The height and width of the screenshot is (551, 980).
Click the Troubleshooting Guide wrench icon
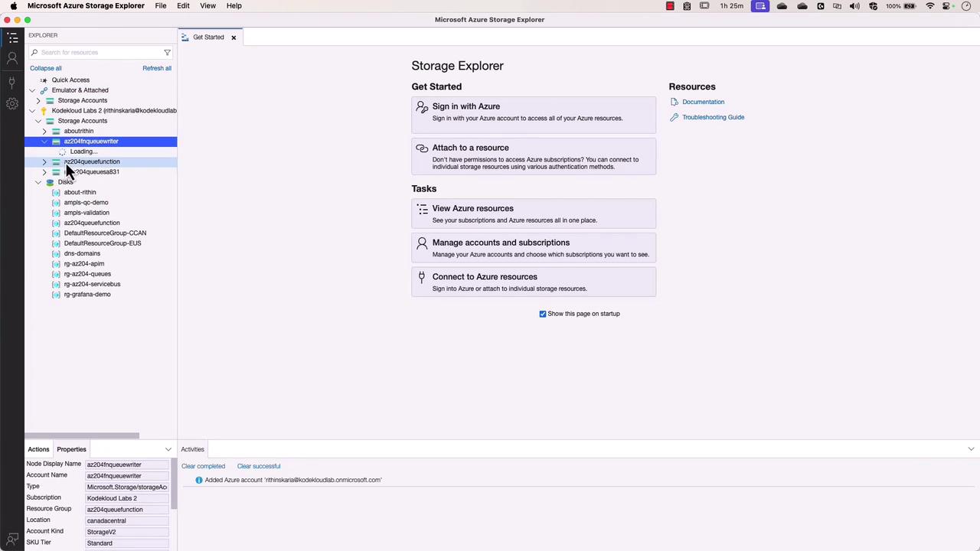(674, 117)
